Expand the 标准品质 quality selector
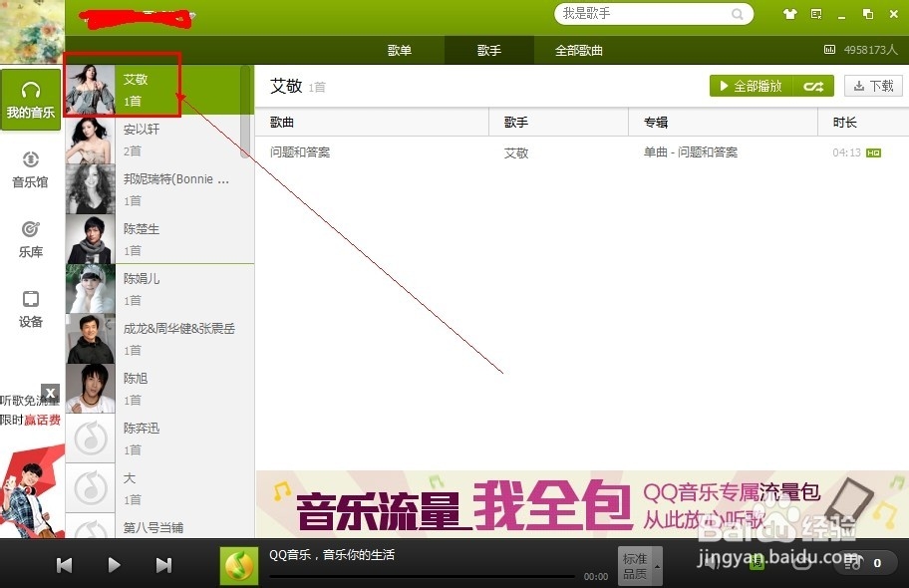Viewport: 909px width, 588px height. pyautogui.click(x=639, y=565)
